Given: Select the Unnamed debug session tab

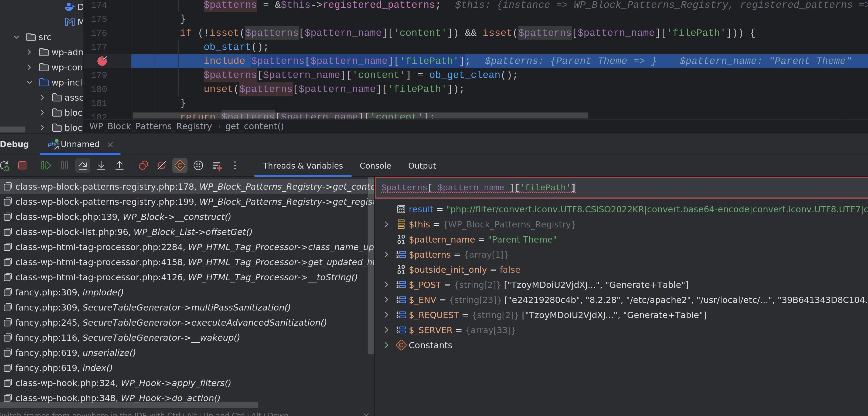Looking at the screenshot, I should 80,145.
